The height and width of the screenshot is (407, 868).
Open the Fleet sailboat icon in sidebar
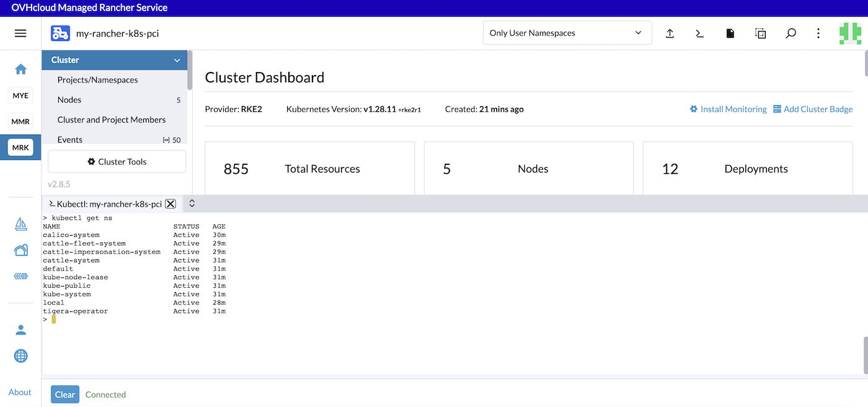20,225
